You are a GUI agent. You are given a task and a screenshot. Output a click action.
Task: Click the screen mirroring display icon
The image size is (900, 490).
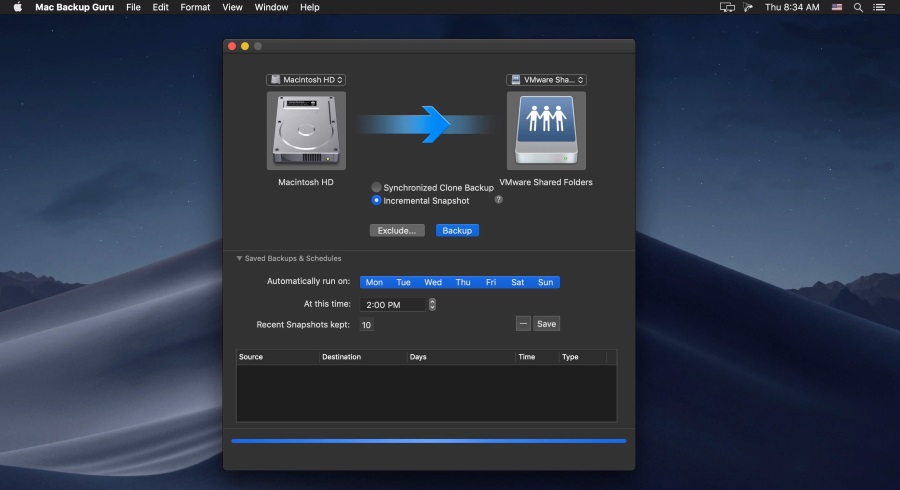[727, 7]
